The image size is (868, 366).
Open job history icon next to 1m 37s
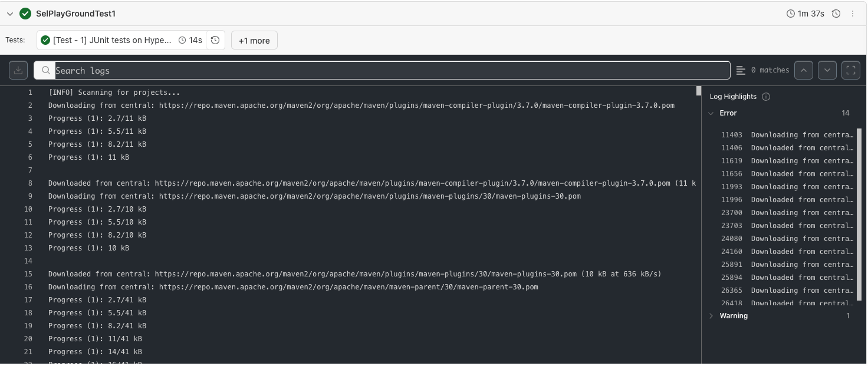(x=836, y=14)
